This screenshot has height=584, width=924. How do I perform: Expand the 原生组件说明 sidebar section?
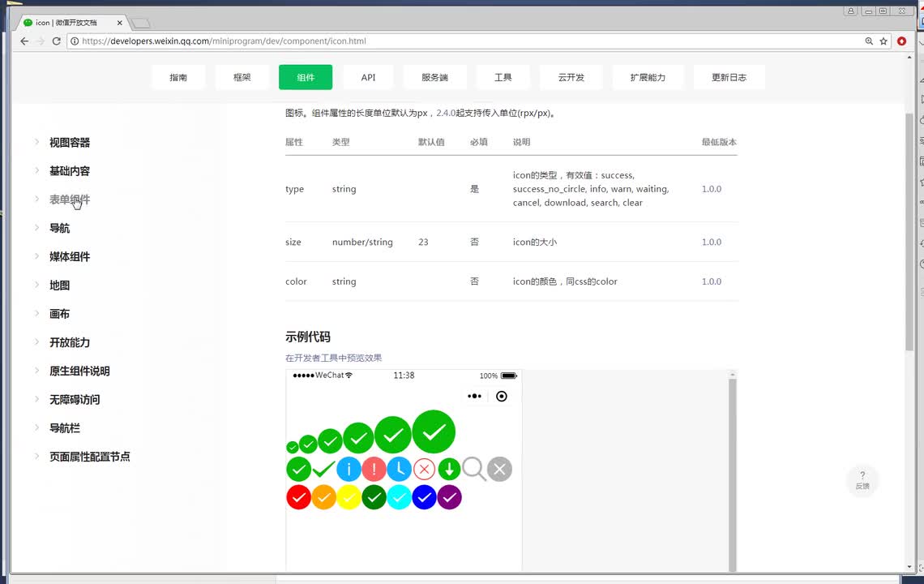[79, 371]
